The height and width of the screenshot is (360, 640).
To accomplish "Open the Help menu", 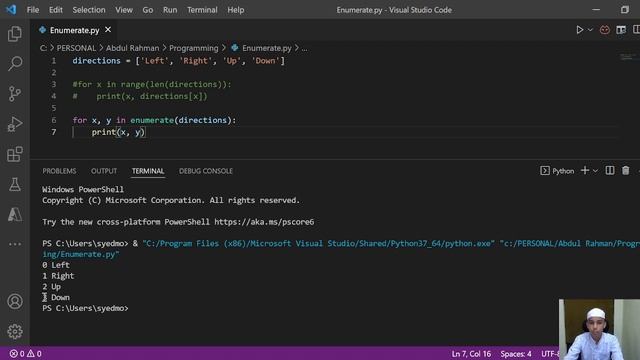I will (x=236, y=10).
